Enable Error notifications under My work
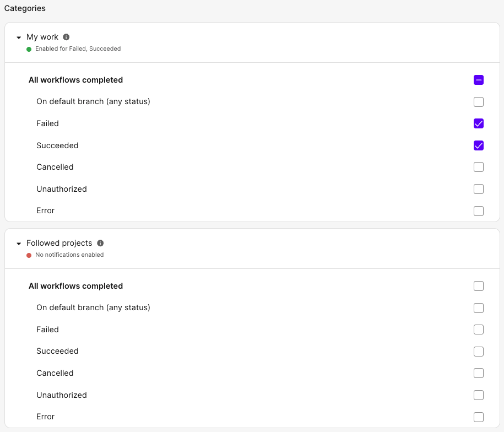This screenshot has width=504, height=432. tap(478, 210)
